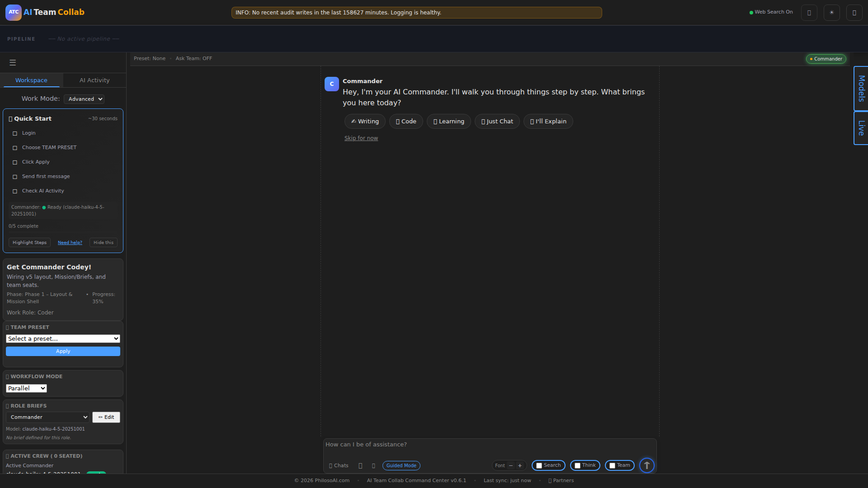This screenshot has width=868, height=488.
Task: Click "No brief defined for this role." text
Action: (x=38, y=438)
